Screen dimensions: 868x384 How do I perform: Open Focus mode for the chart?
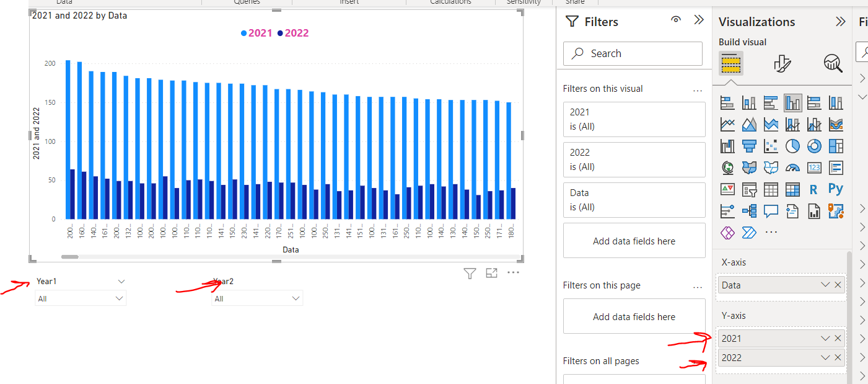491,273
